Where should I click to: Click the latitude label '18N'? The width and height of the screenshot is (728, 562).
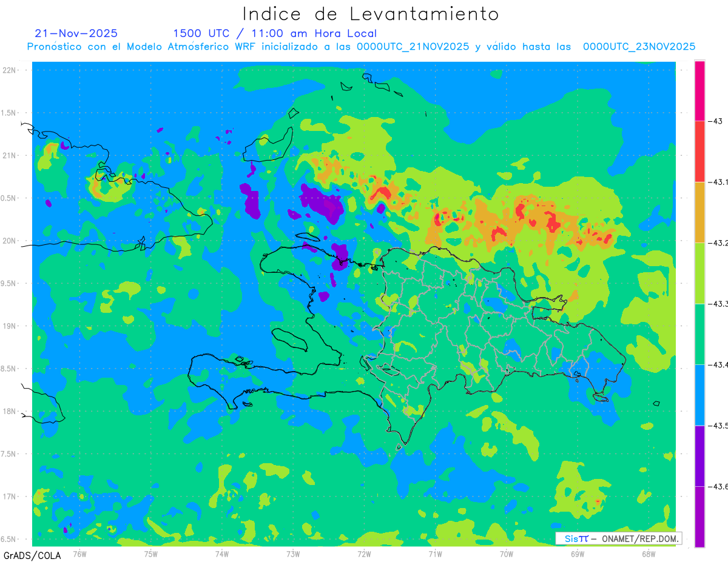click(9, 412)
